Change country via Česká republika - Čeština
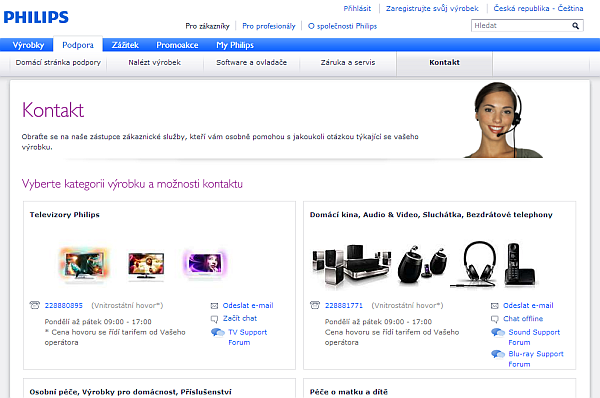This screenshot has height=398, width=600. point(538,8)
